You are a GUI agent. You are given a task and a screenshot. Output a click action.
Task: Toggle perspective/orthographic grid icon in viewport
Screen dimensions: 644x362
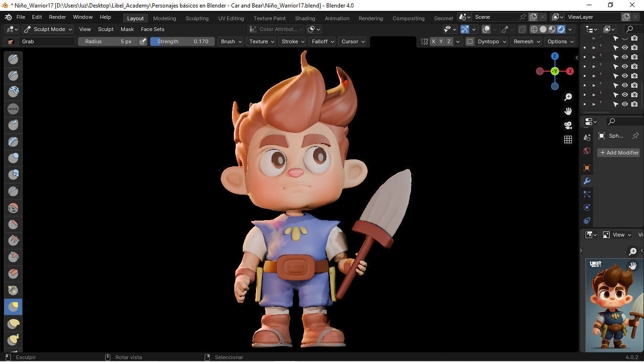[568, 140]
